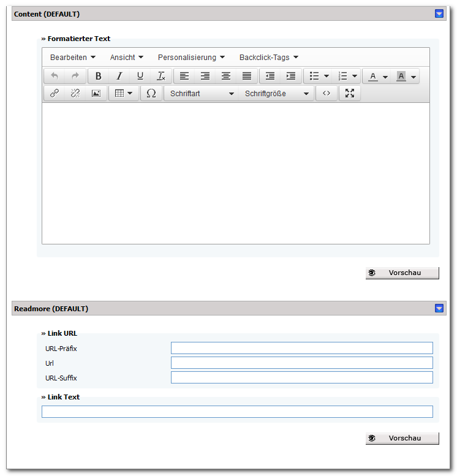This screenshot has width=457, height=476.
Task: Click the underline icon
Action: [x=140, y=76]
